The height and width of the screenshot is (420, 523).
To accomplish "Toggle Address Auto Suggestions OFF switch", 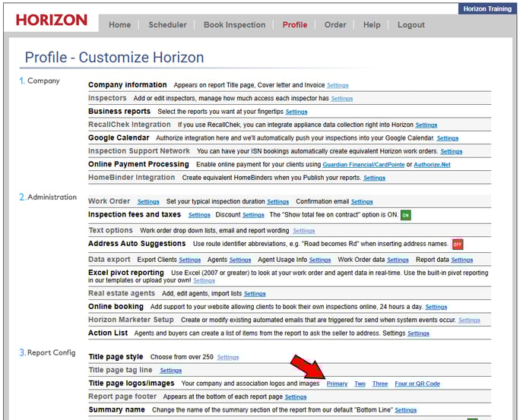I will point(457,245).
